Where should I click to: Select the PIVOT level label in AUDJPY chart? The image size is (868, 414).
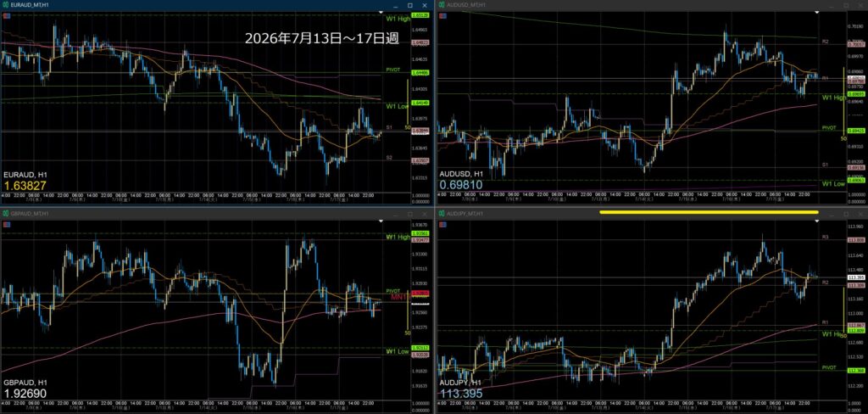pos(829,367)
